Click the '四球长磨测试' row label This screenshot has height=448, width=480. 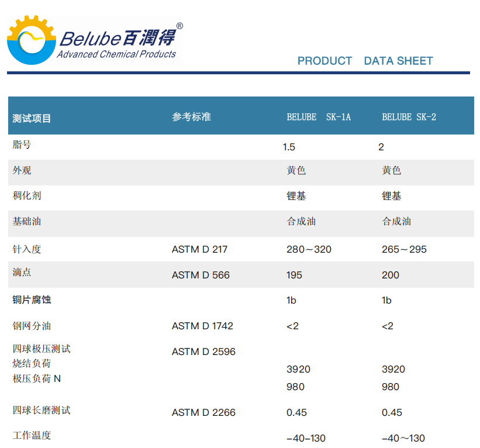[x=42, y=411]
